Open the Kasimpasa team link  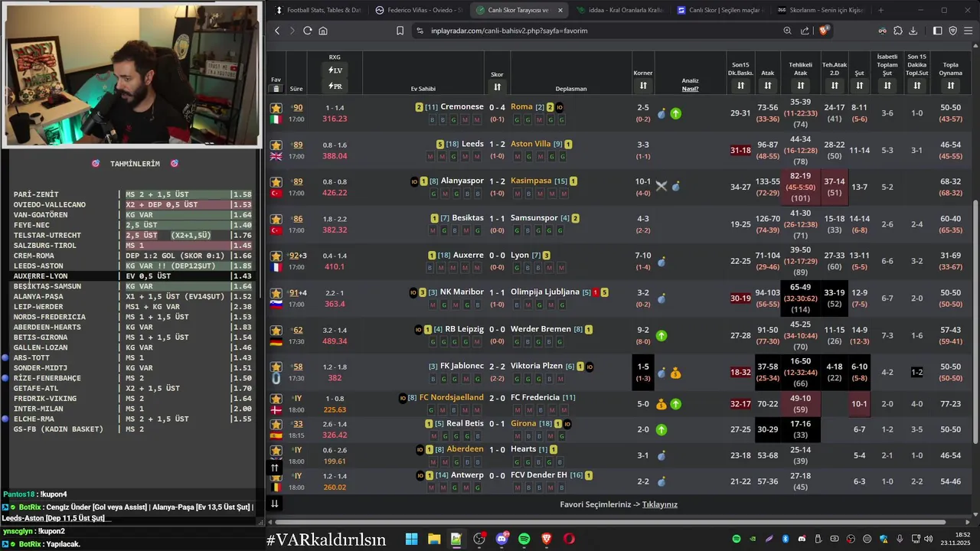531,181
